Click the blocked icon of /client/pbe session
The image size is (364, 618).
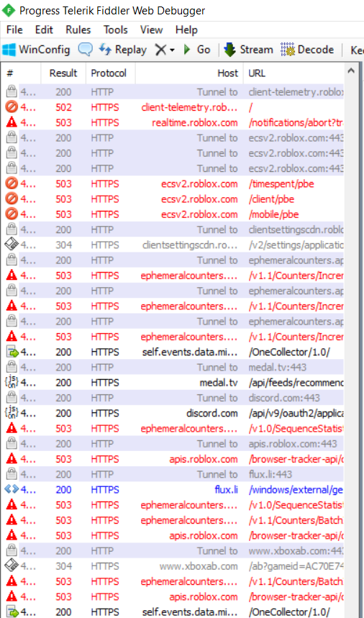(x=12, y=199)
